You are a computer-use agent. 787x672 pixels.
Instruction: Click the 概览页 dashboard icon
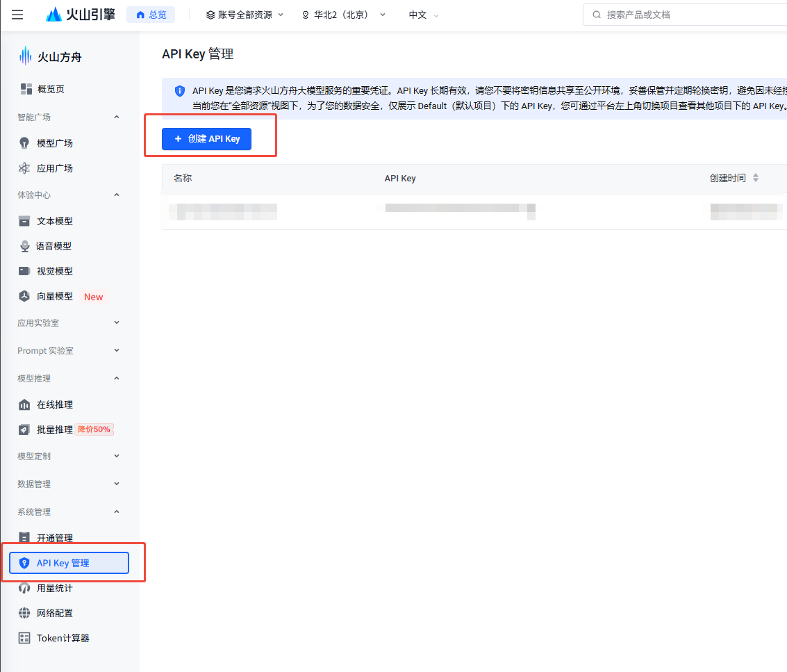26,89
